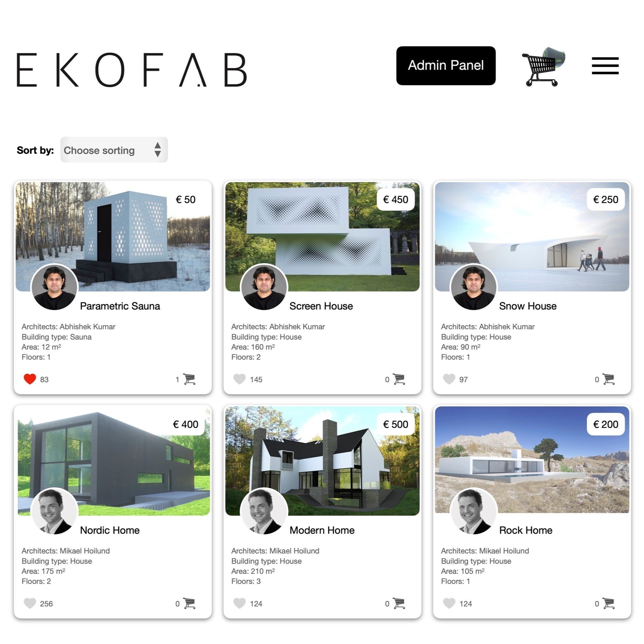Click the Rock Home cart icon
Screen dimensions: 644x644
tap(608, 603)
